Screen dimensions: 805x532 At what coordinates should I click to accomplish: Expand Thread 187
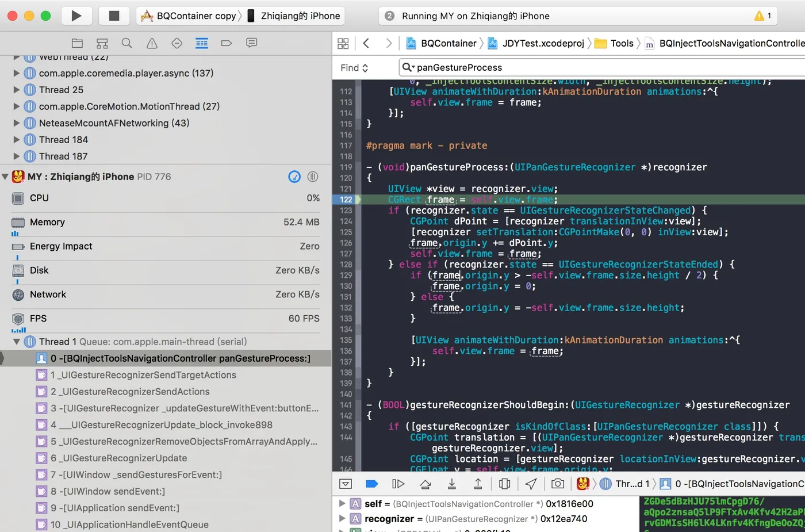point(16,156)
